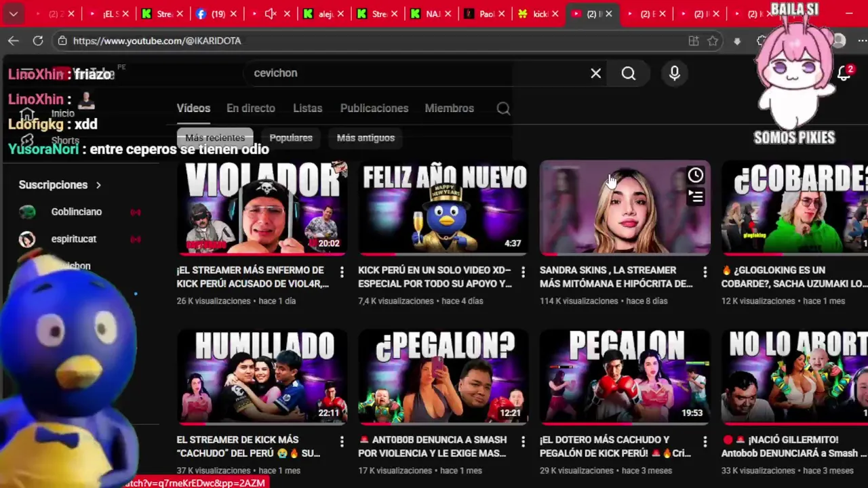This screenshot has height=488, width=868.
Task: Close the Facebook (19) tab
Action: (233, 14)
